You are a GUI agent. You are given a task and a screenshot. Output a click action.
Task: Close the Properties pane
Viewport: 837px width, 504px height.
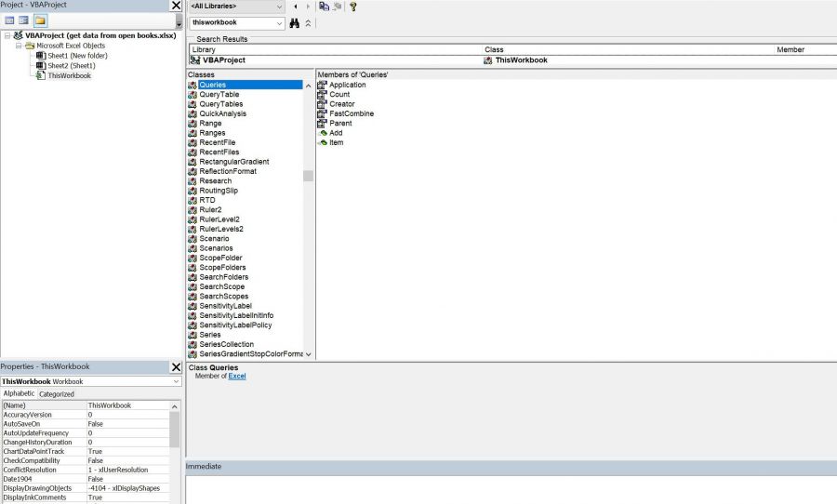tap(176, 366)
